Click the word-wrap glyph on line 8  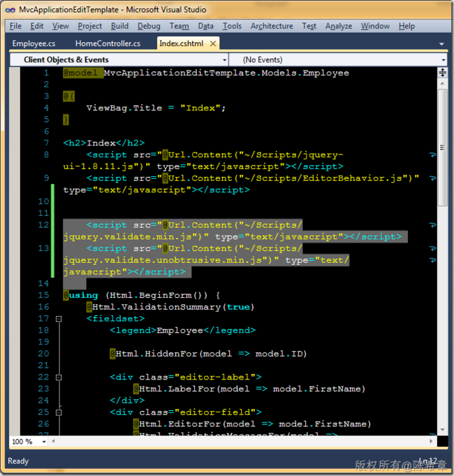click(x=432, y=155)
